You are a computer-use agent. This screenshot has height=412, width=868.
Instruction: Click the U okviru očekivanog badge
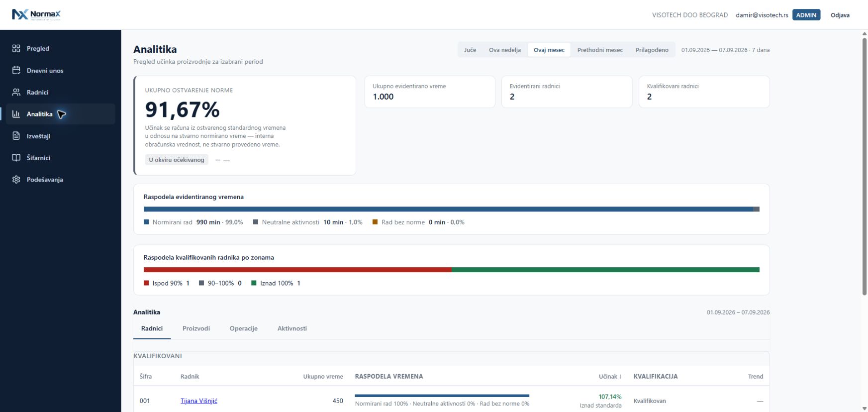[x=177, y=160]
